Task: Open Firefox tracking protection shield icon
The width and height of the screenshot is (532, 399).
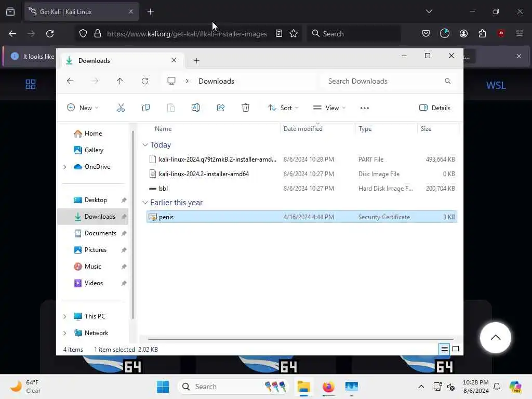Action: click(x=83, y=34)
